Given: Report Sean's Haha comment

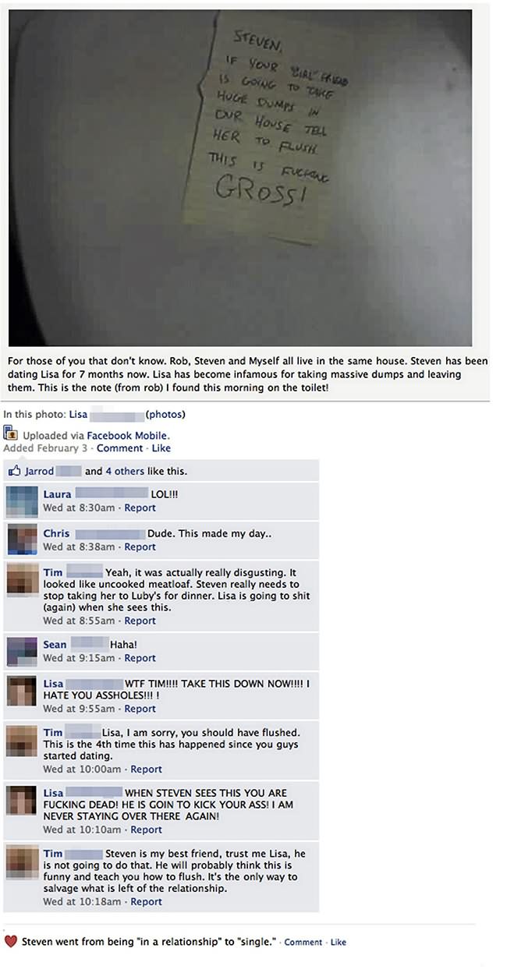Looking at the screenshot, I should pos(140,658).
